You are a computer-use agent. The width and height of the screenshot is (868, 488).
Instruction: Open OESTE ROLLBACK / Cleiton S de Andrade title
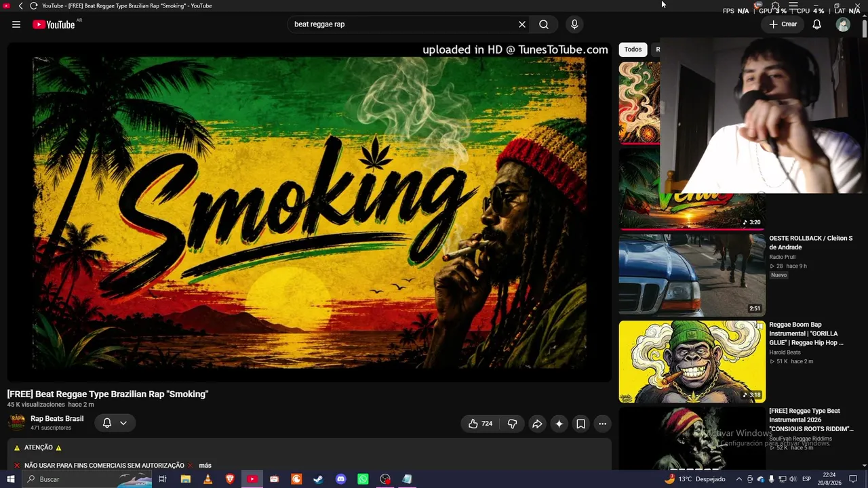click(810, 243)
